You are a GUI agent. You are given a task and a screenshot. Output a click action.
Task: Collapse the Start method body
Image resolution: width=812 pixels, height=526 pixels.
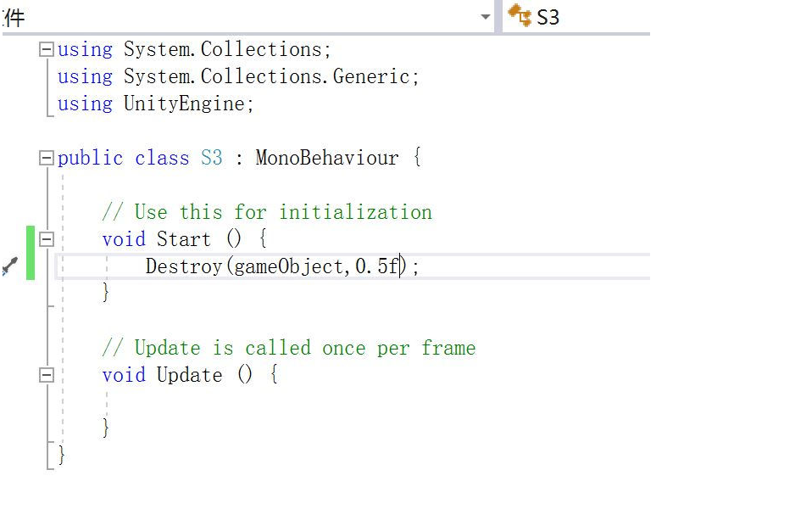click(47, 239)
